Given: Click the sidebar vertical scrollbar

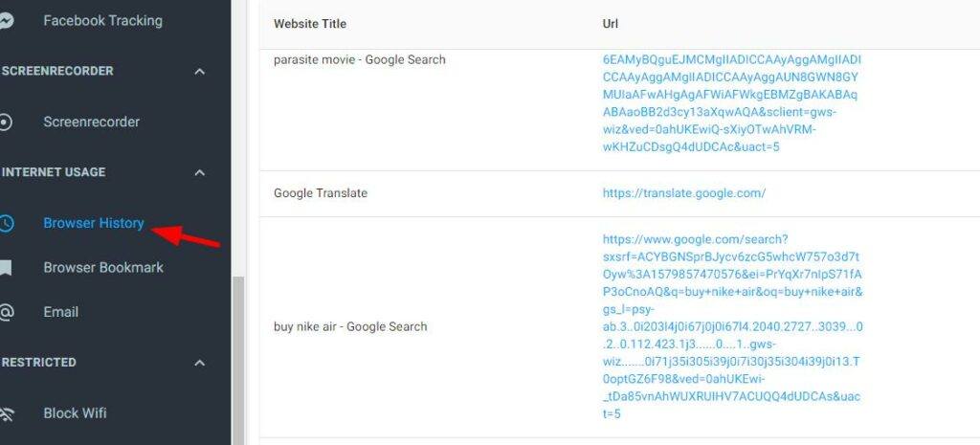Looking at the screenshot, I should point(238,360).
